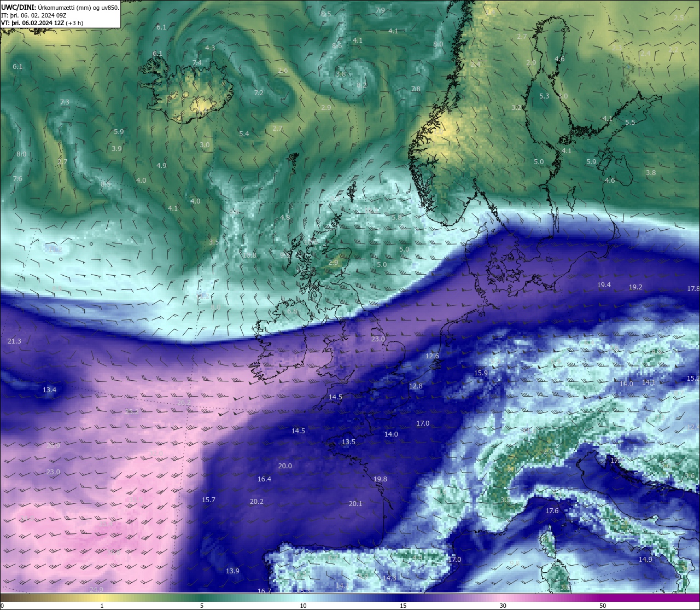Click the 16.7 value label
The width and height of the screenshot is (700, 610).
pos(264,591)
